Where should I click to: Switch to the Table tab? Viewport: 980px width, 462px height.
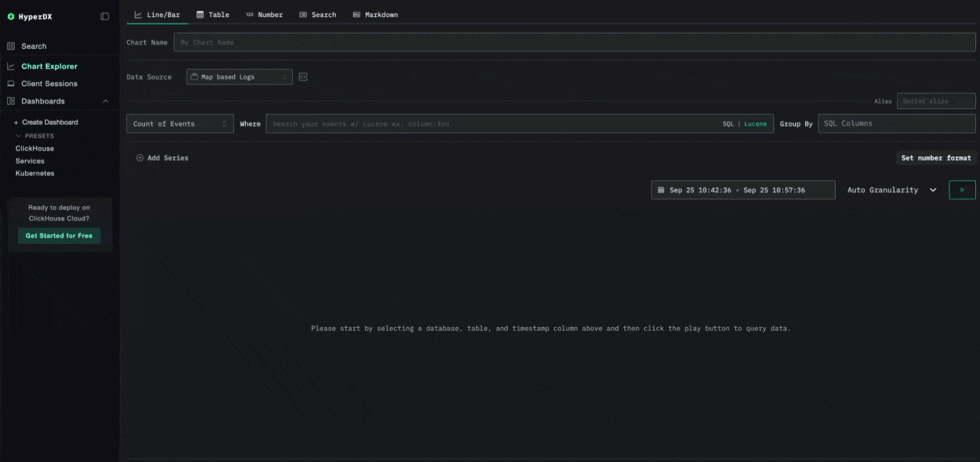click(213, 15)
